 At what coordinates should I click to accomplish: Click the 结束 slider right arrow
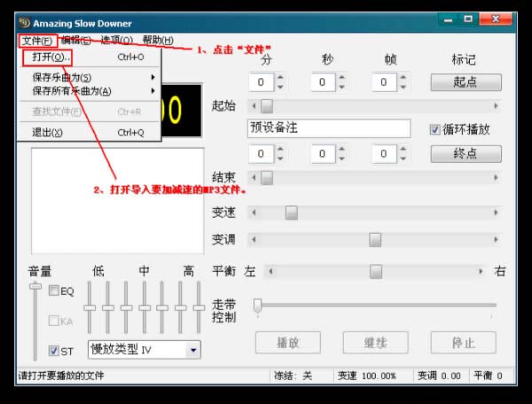(x=496, y=177)
